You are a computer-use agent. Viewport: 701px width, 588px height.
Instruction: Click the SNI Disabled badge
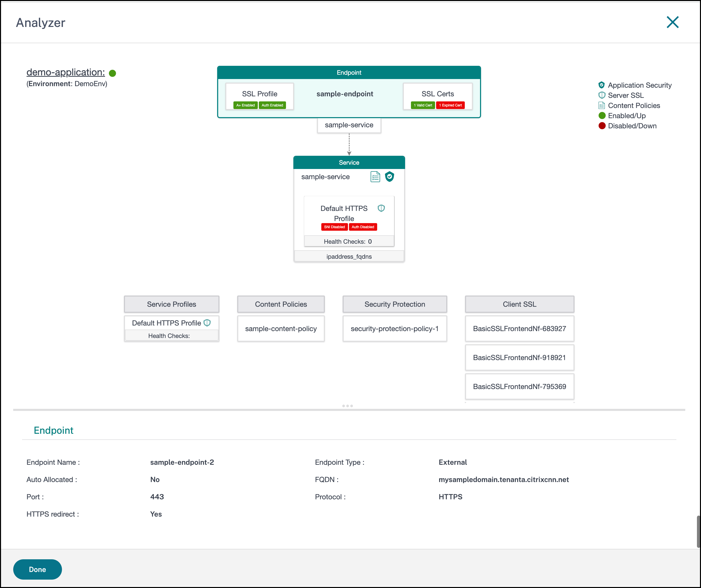coord(334,227)
